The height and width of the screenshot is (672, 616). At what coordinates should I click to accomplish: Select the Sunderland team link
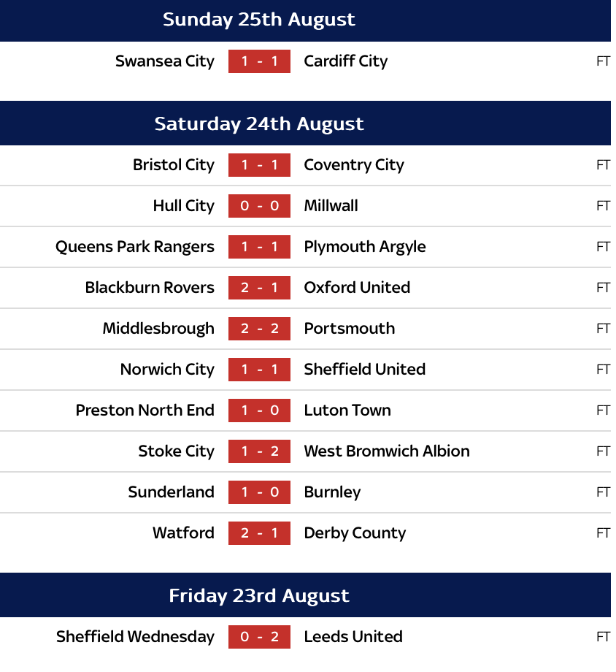click(x=172, y=492)
